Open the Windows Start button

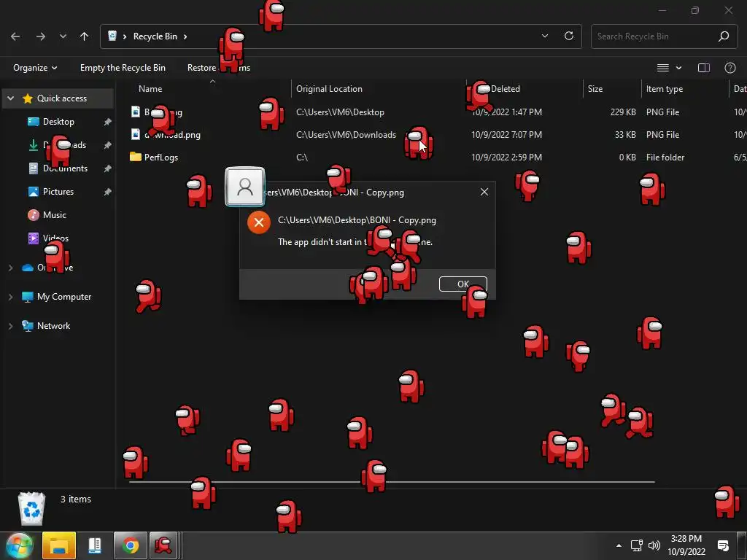pyautogui.click(x=20, y=545)
